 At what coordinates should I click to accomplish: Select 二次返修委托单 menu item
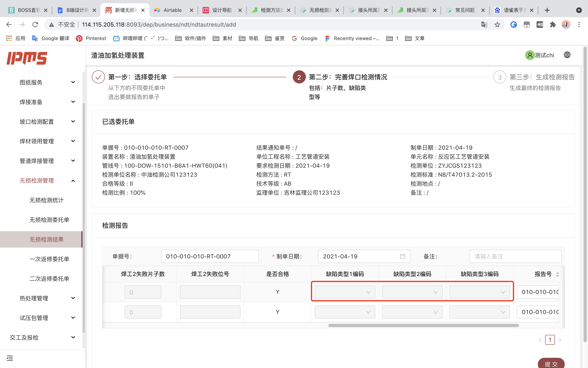pos(49,279)
